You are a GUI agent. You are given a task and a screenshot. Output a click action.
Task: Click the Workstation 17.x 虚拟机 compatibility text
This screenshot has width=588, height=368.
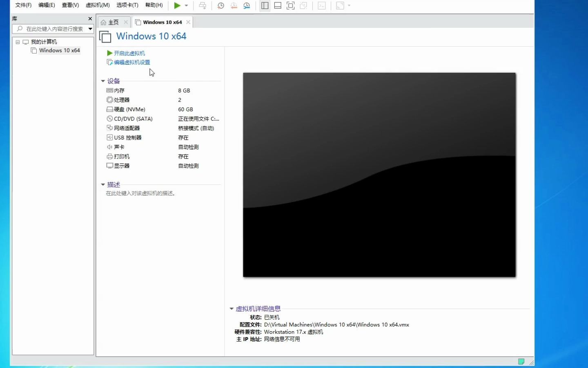(294, 332)
